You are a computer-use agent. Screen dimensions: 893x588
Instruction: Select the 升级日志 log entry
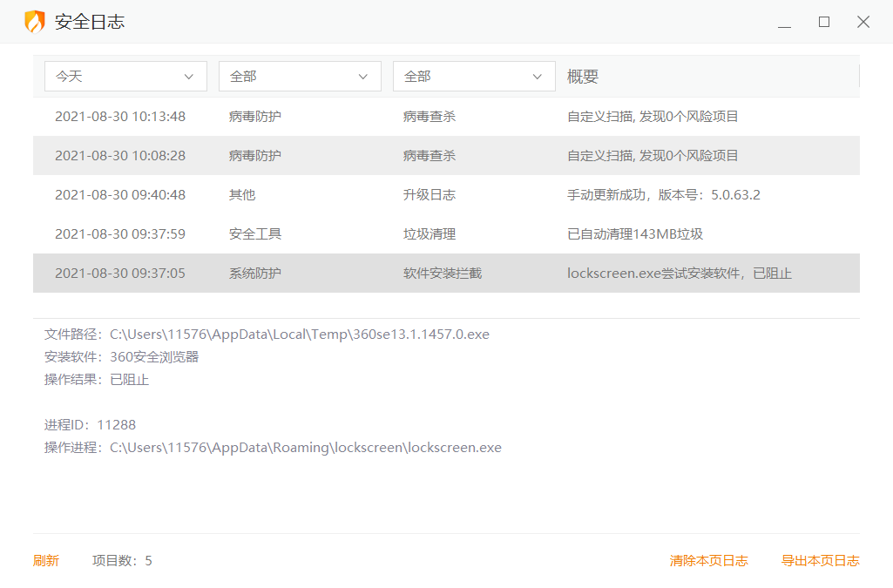pyautogui.click(x=446, y=195)
